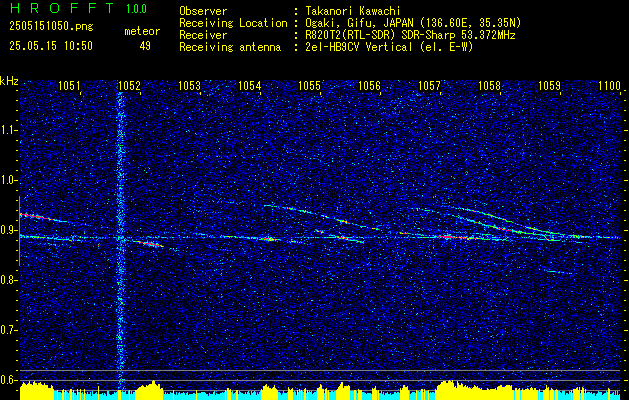The width and height of the screenshot is (629, 400).
Task: Click the faint echo trace near 0.8 kHz at 1059
Action: click(x=559, y=272)
